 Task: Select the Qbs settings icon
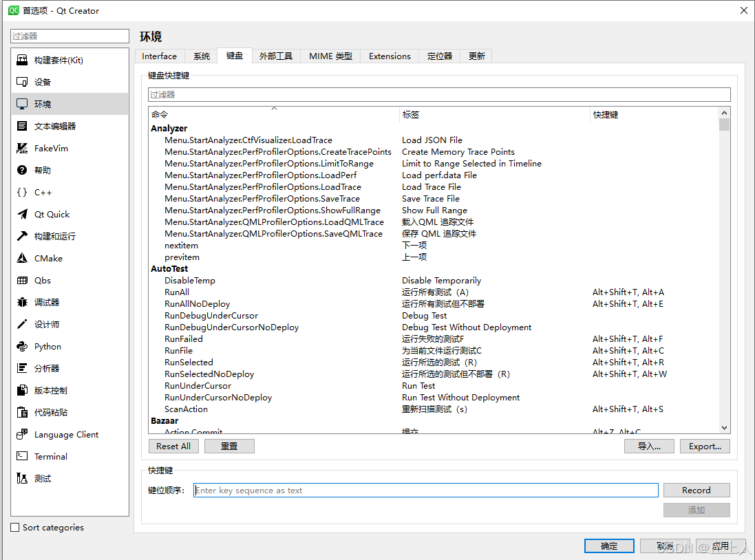[x=22, y=280]
